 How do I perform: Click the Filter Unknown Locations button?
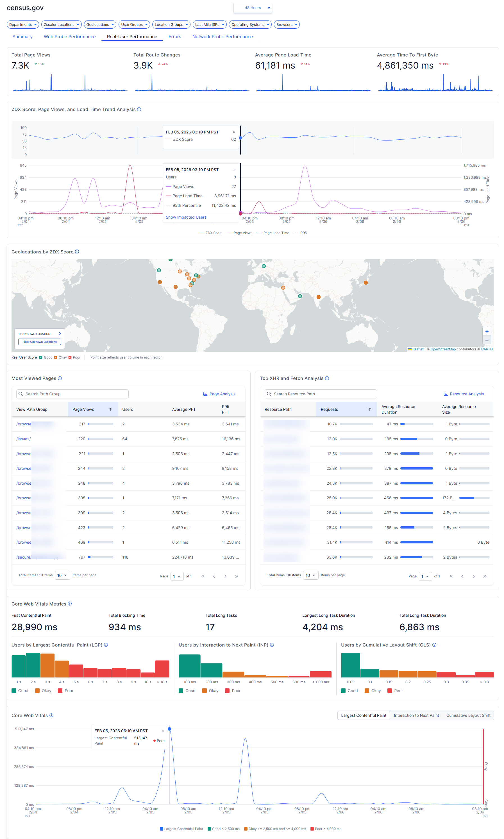pos(39,342)
